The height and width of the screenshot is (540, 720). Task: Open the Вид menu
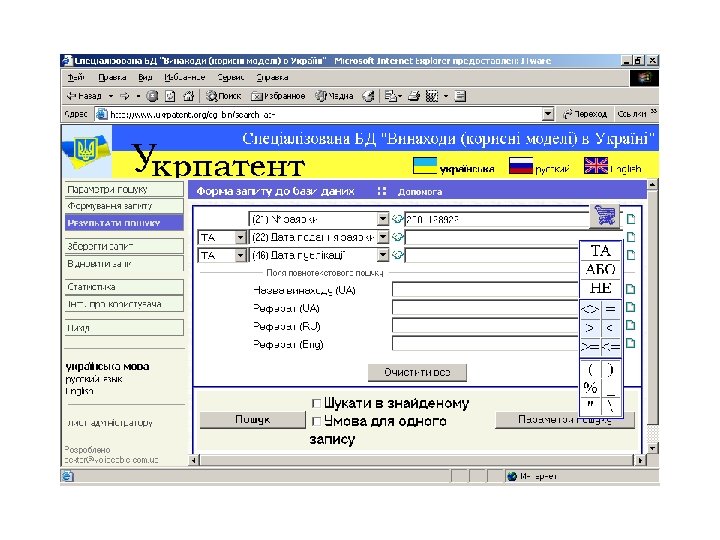coord(145,77)
